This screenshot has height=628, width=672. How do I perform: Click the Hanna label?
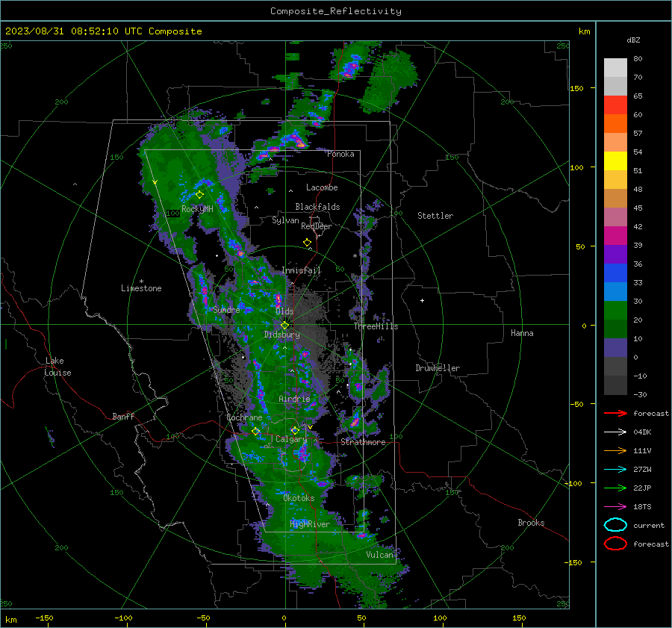pos(522,333)
